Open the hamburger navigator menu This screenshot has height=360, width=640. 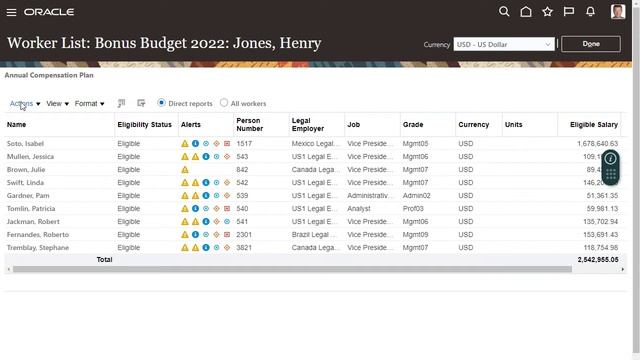click(11, 12)
